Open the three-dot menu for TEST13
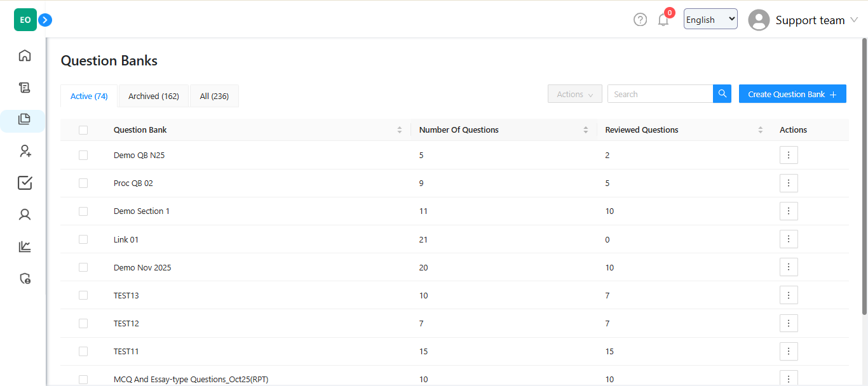This screenshot has width=868, height=386. point(788,295)
